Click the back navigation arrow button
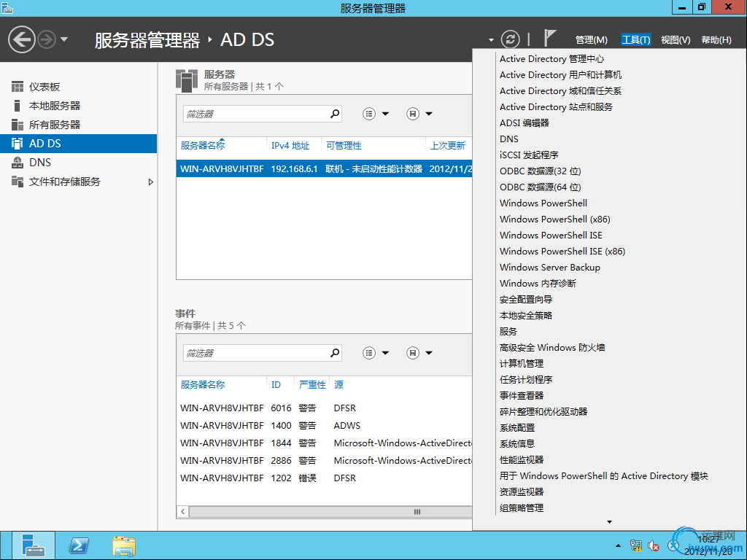747x560 pixels. 21,39
